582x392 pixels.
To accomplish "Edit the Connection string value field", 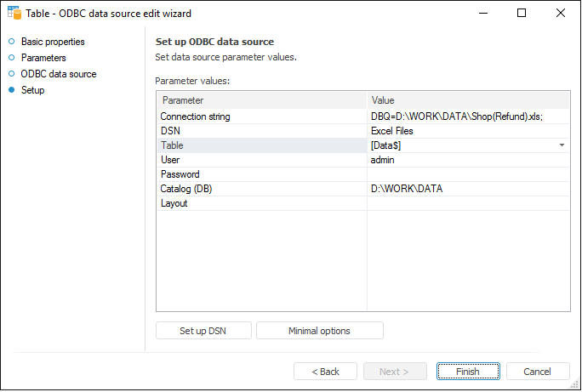I will click(468, 116).
